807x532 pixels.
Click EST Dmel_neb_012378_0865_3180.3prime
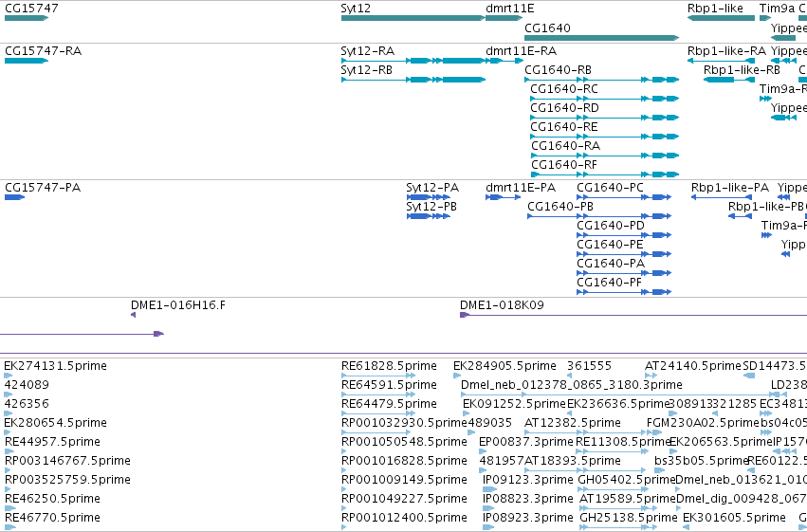572,385
